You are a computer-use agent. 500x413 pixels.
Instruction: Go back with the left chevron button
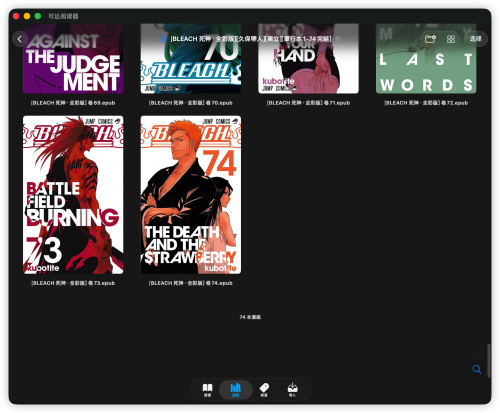(x=20, y=39)
